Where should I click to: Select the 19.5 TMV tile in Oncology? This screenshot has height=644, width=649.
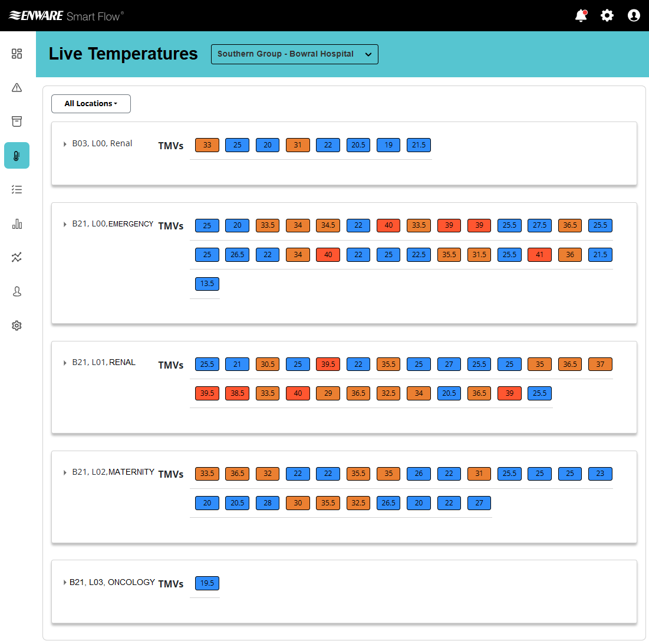pos(207,583)
